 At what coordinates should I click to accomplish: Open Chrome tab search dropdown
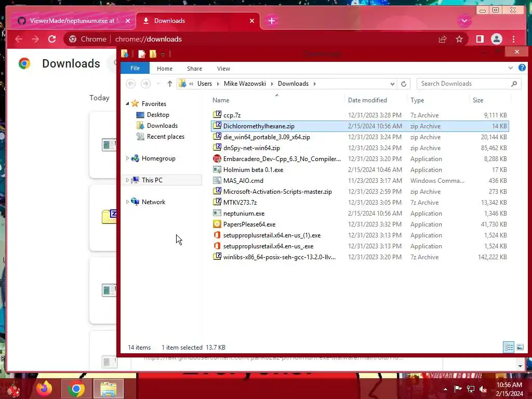point(464,21)
